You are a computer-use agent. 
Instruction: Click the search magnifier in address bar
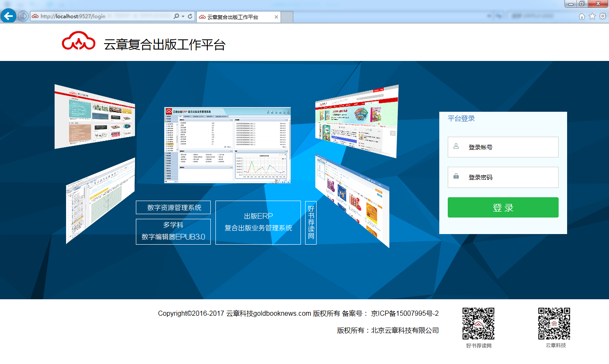pyautogui.click(x=176, y=16)
